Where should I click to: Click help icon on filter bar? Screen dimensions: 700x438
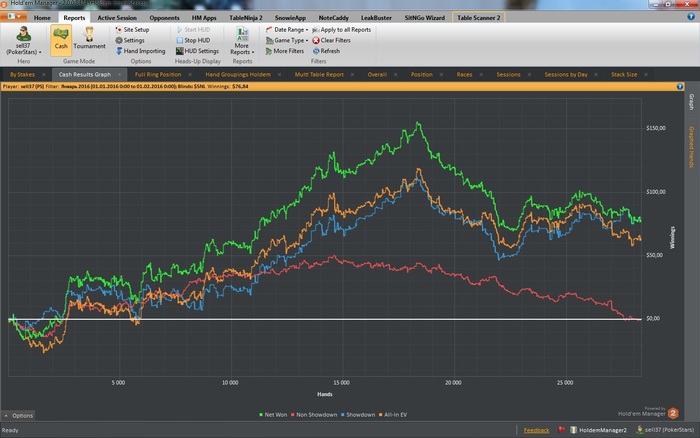tap(680, 87)
